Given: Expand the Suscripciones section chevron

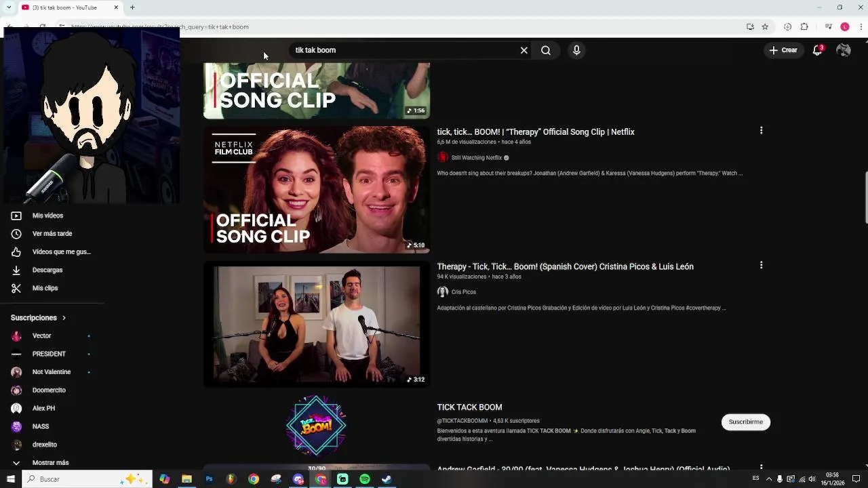Looking at the screenshot, I should click(x=64, y=318).
